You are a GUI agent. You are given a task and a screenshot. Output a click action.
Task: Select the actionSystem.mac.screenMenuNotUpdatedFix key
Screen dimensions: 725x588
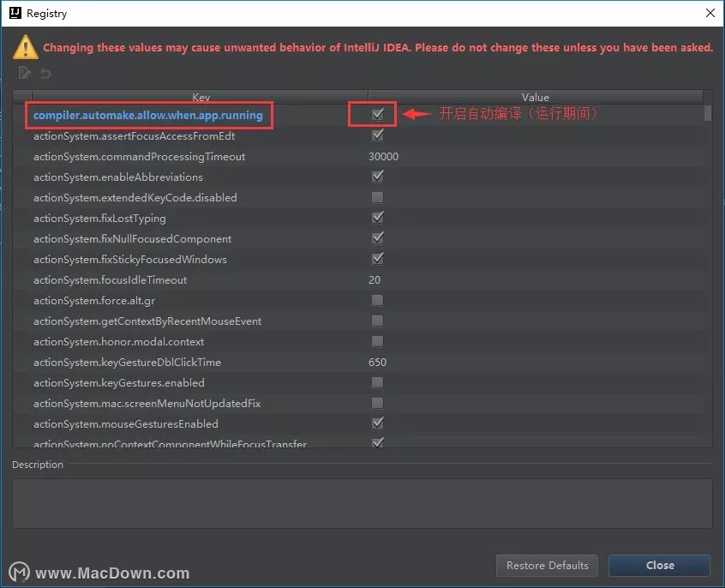click(x=147, y=404)
